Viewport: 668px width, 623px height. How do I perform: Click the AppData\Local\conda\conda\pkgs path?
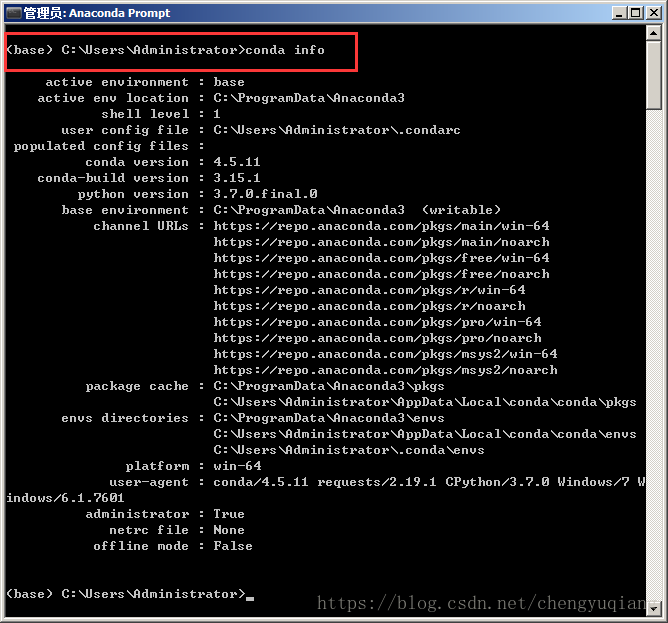coord(425,403)
